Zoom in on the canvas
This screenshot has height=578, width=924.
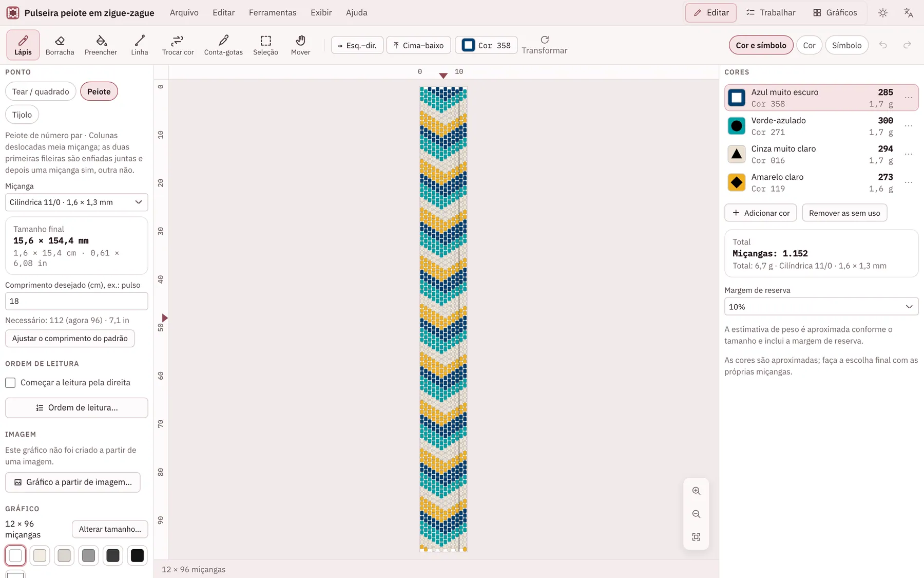tap(696, 491)
